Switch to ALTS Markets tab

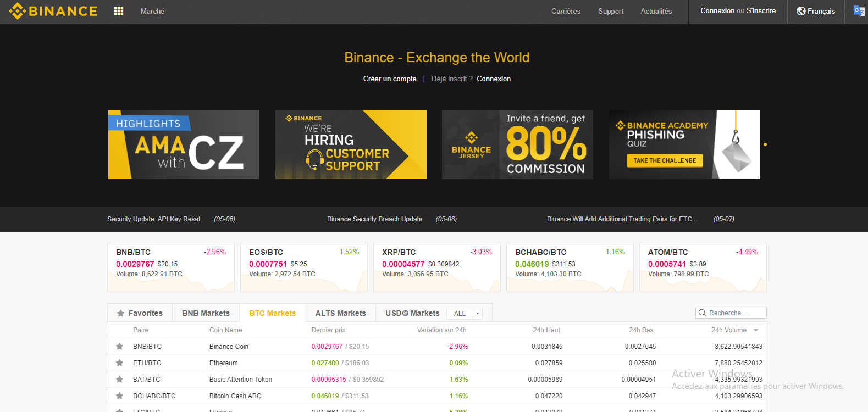tap(340, 313)
